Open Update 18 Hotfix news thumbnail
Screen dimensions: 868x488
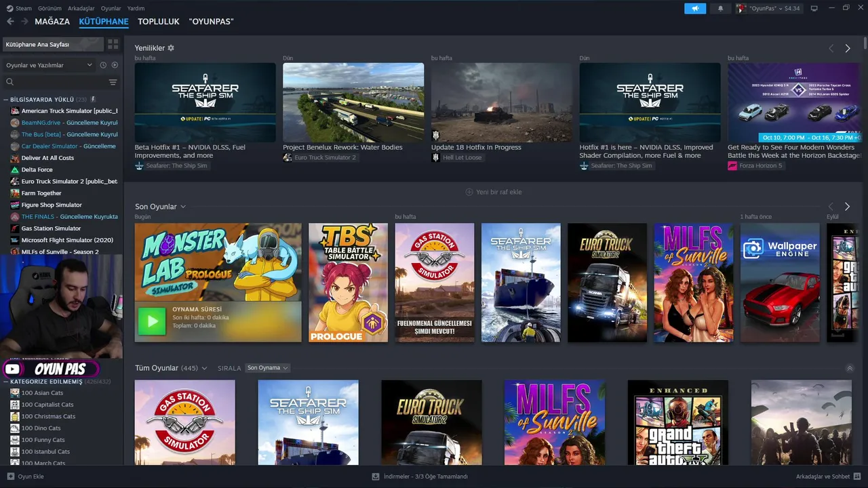(502, 102)
